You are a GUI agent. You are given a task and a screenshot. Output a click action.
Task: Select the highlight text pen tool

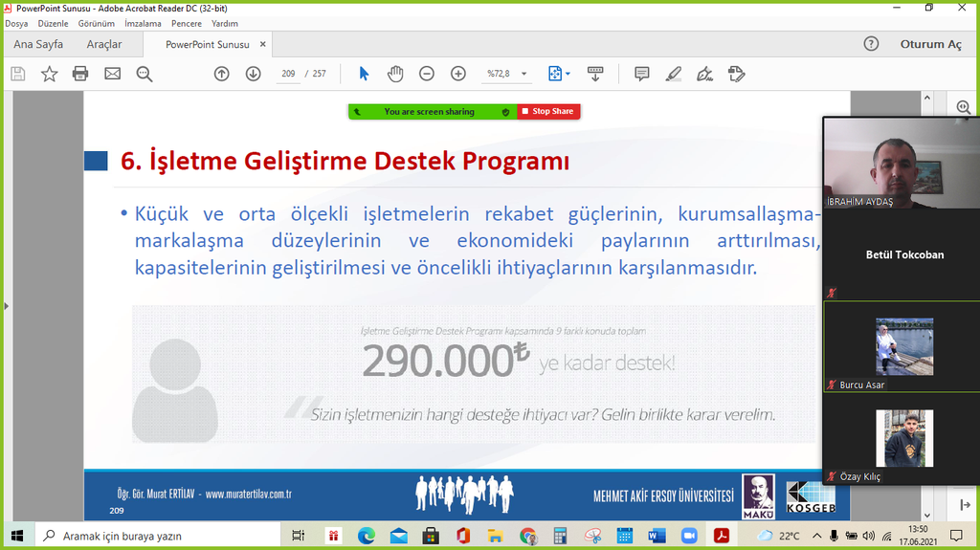(x=673, y=74)
